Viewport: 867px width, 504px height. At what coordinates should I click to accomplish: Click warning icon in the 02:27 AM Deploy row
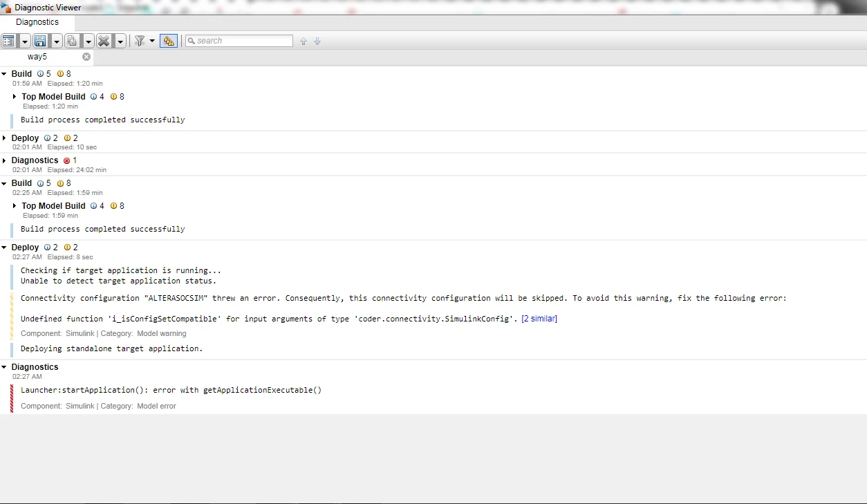pyautogui.click(x=67, y=248)
